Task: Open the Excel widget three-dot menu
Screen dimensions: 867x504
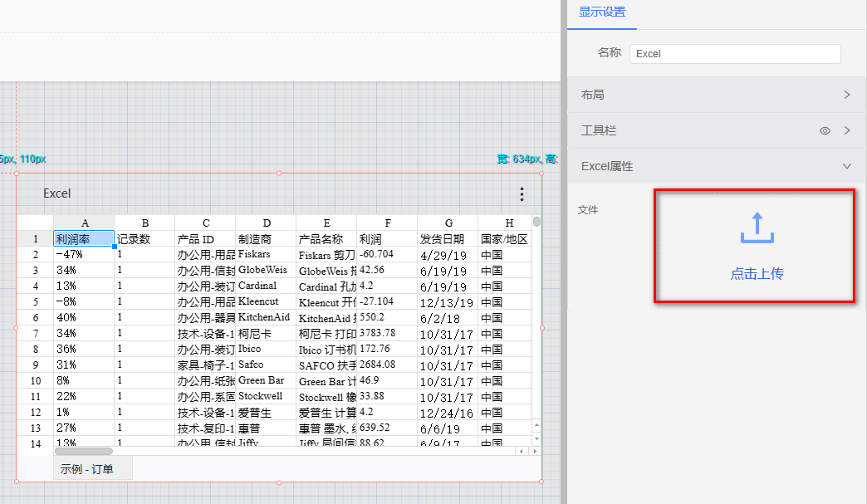Action: [522, 194]
